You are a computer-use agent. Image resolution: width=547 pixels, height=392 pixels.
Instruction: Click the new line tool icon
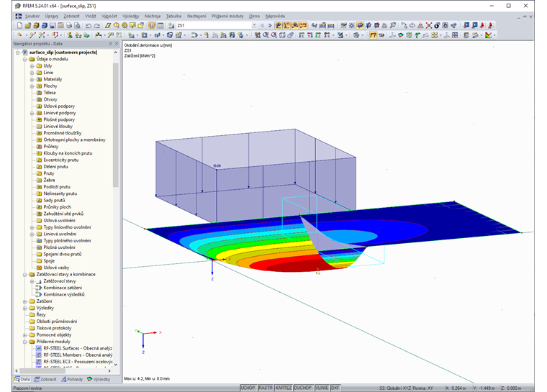pos(33,35)
